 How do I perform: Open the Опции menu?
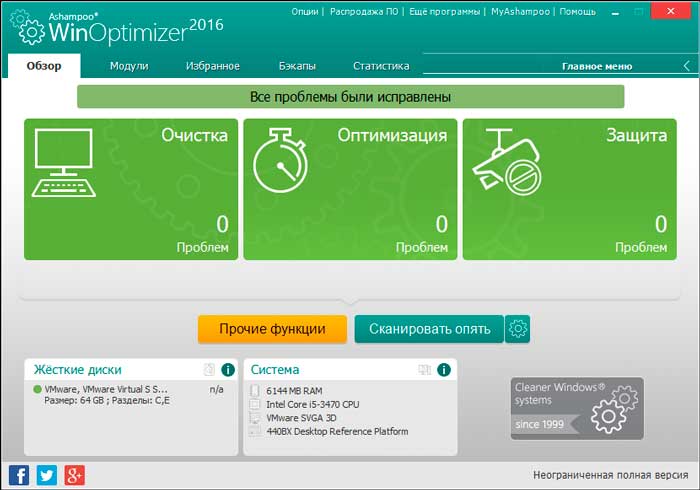[x=305, y=12]
